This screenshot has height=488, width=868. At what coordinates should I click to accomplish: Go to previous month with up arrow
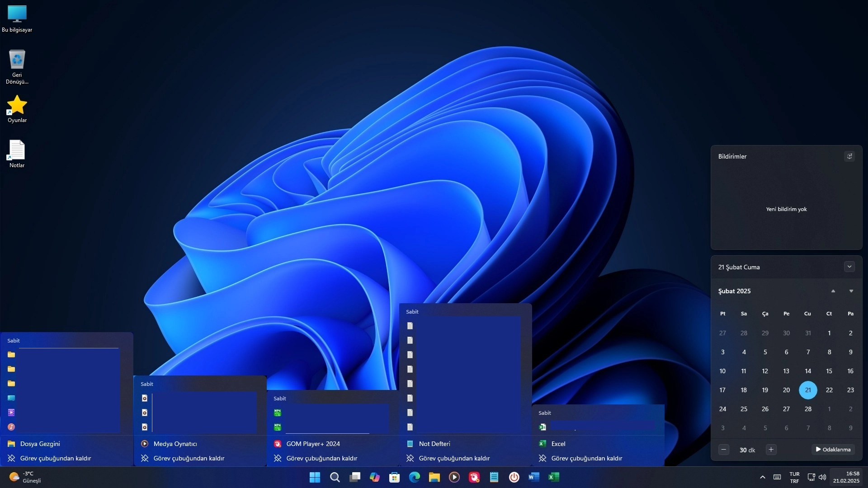point(833,291)
